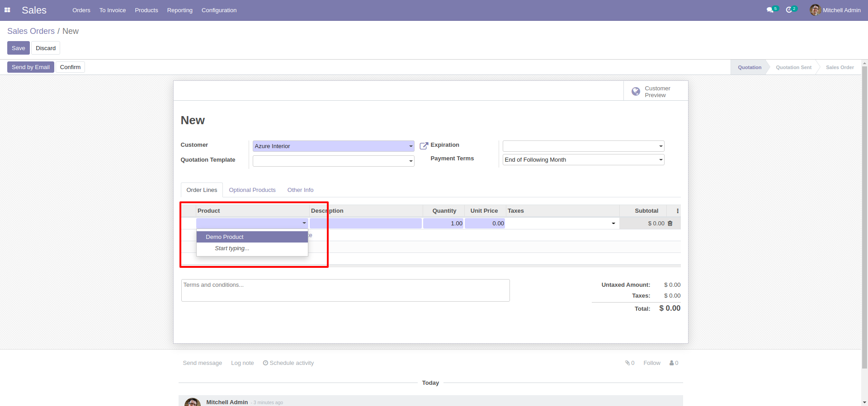This screenshot has width=868, height=406.
Task: Open the Payment Terms dropdown
Action: (660, 160)
